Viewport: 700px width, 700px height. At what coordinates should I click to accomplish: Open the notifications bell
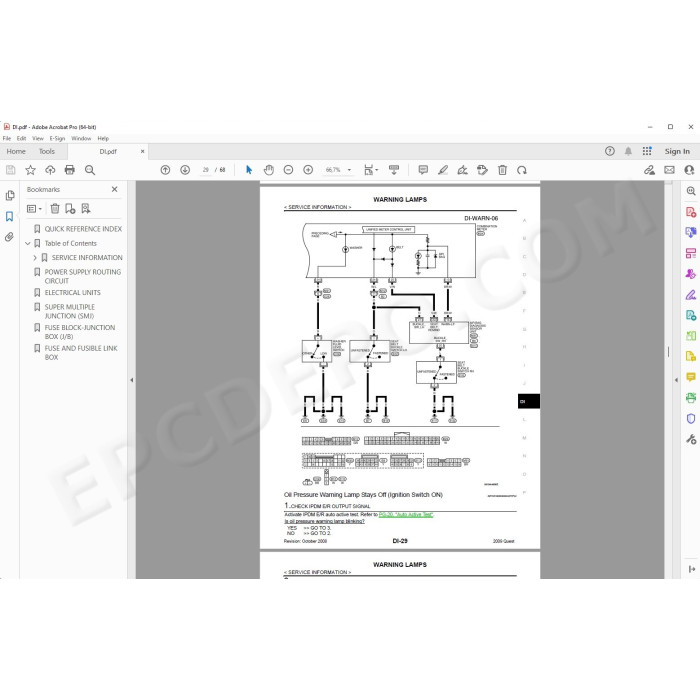click(628, 151)
